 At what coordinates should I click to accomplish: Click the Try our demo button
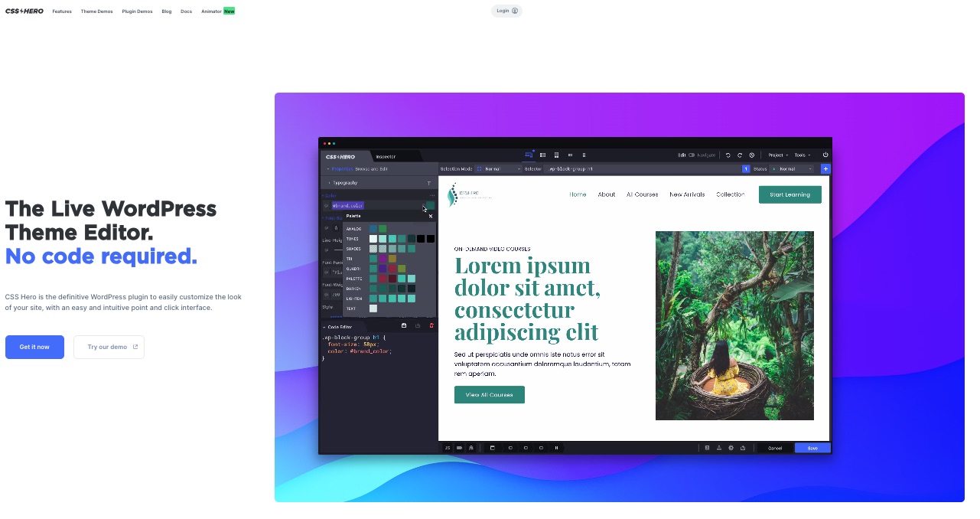coord(109,347)
